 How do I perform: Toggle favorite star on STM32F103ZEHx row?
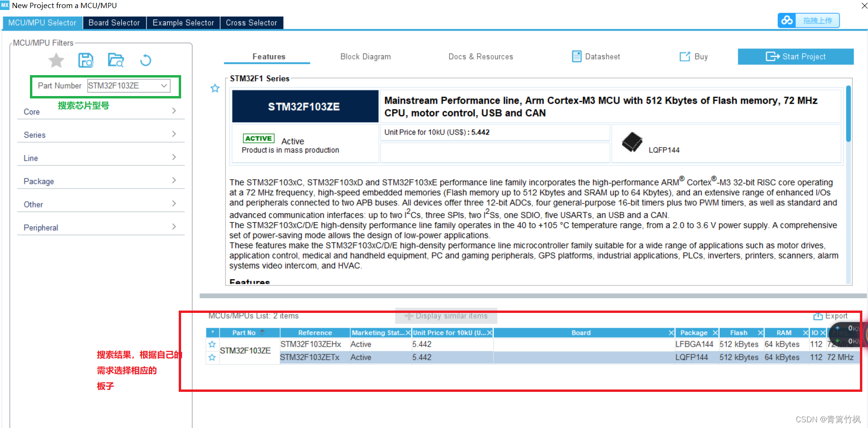[212, 344]
